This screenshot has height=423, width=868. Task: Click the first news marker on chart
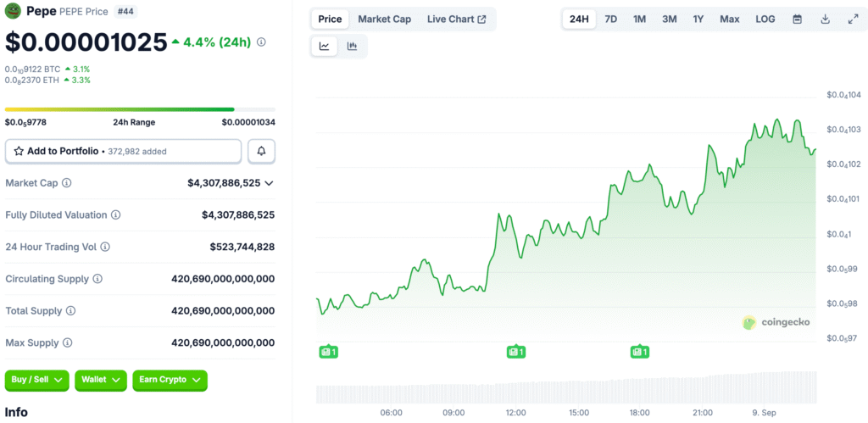(329, 352)
